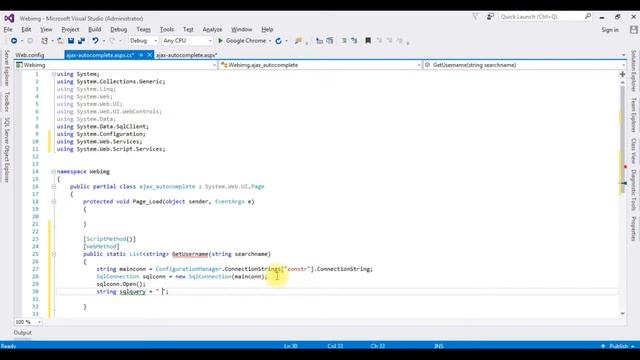The height and width of the screenshot is (360, 640).
Task: Click the Redo toolbar icon
Action: (x=112, y=41)
